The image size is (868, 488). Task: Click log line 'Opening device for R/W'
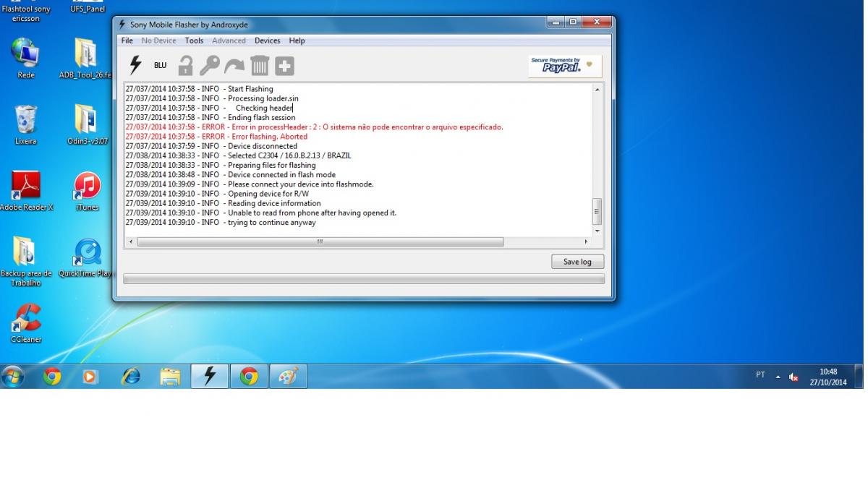pyautogui.click(x=217, y=194)
